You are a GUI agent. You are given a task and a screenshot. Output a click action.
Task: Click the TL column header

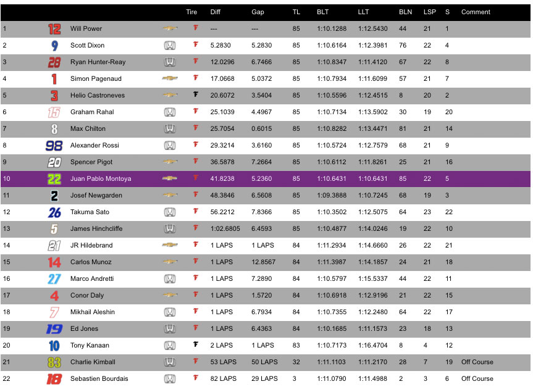click(296, 12)
